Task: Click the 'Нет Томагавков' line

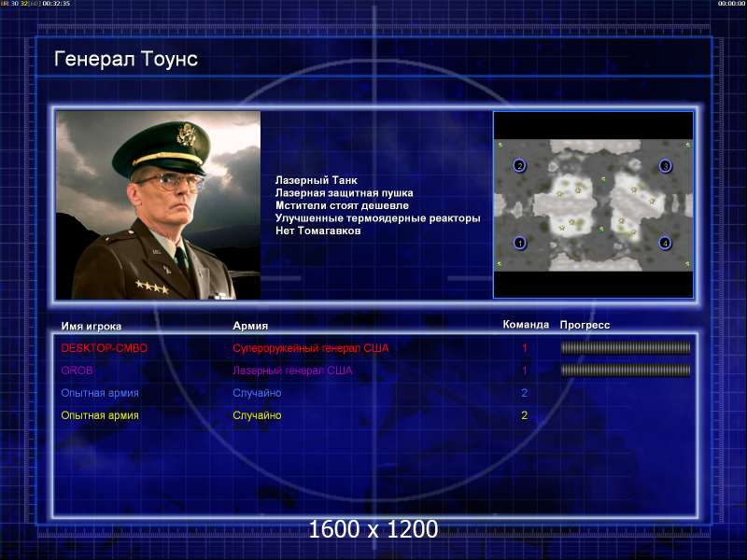Action: click(317, 231)
